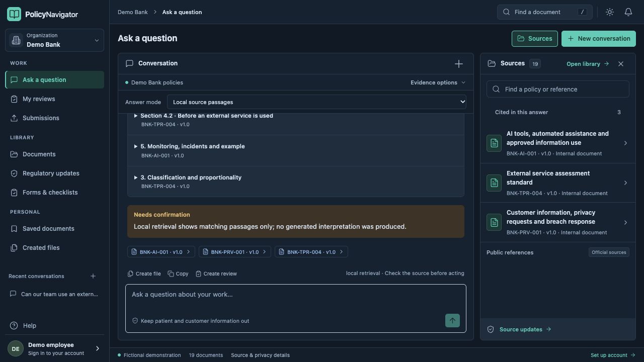Open Saved documents

coord(54,229)
